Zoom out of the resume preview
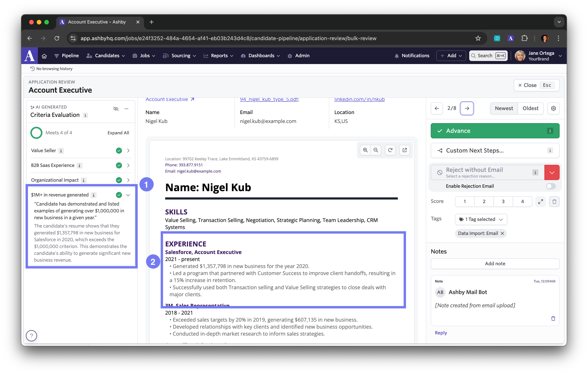 (x=376, y=150)
